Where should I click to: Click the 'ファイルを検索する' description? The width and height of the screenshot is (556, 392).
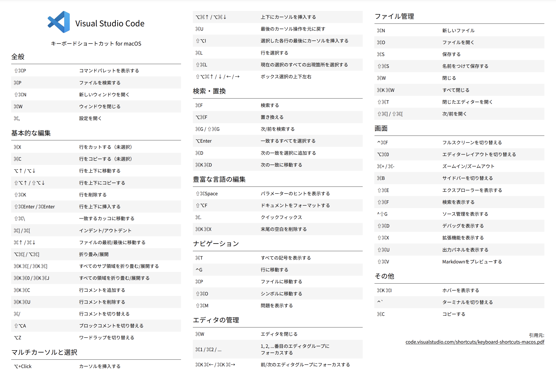(x=100, y=83)
